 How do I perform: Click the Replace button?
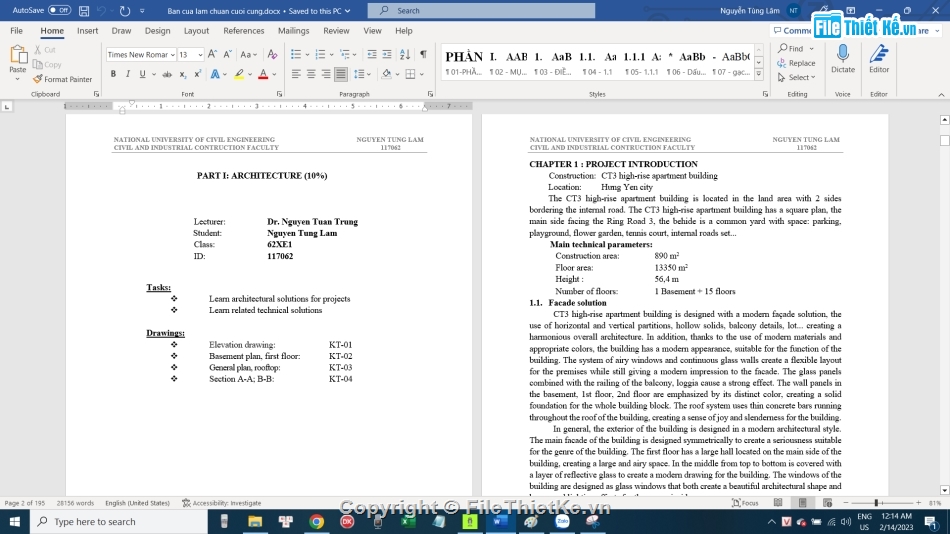796,63
